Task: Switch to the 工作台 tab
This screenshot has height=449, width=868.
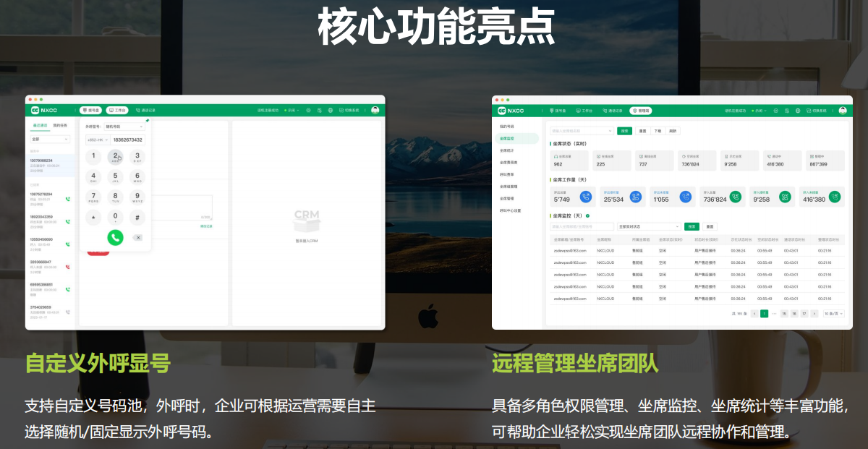Action: [x=119, y=110]
